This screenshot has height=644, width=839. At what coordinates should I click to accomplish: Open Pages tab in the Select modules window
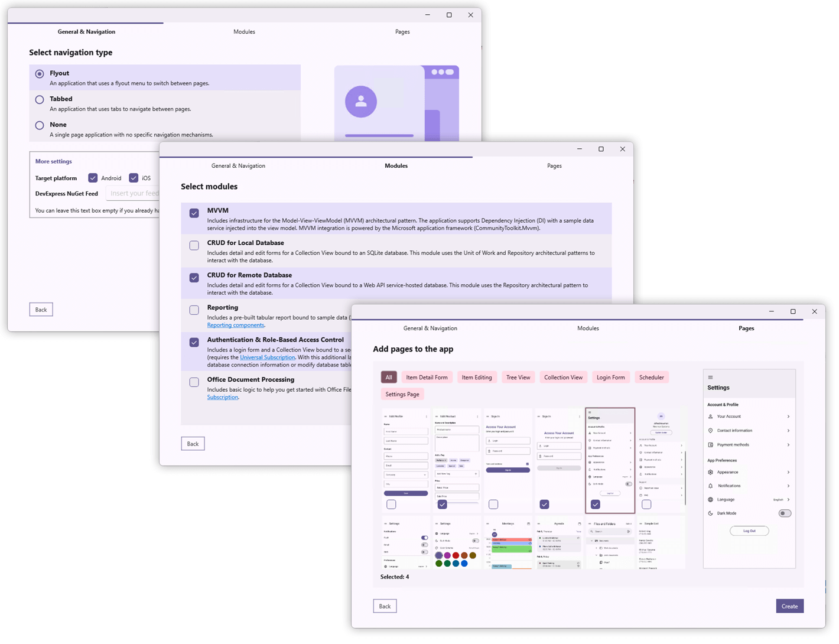click(554, 166)
